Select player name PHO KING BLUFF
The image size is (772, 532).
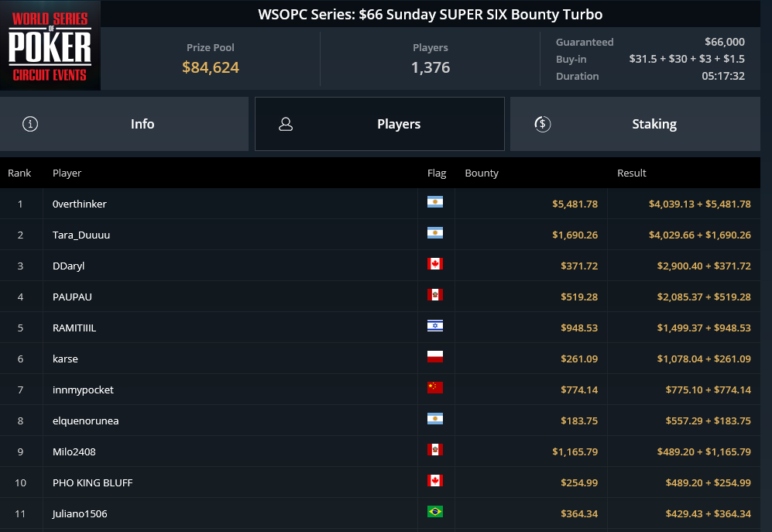pos(93,482)
